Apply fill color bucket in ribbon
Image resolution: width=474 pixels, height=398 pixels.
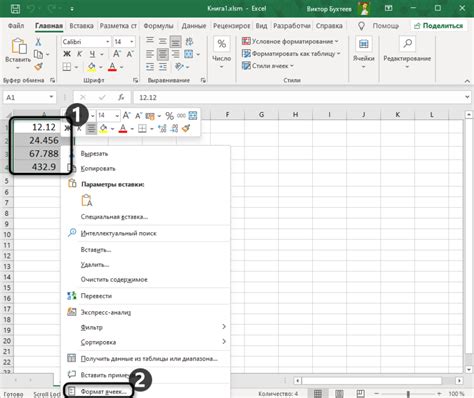[x=91, y=67]
